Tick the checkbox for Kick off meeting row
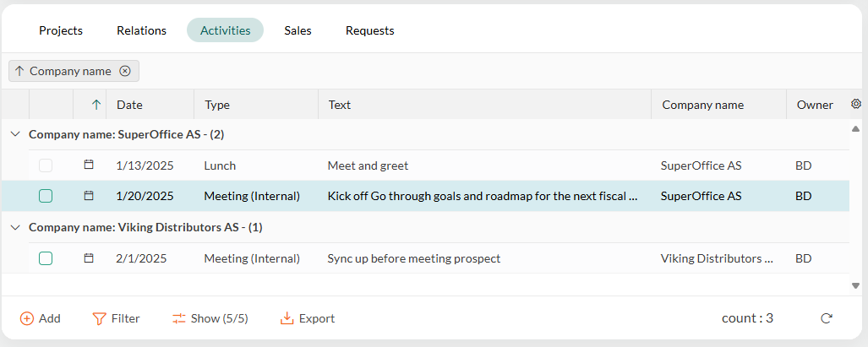Viewport: 868px width, 347px height. tap(46, 196)
